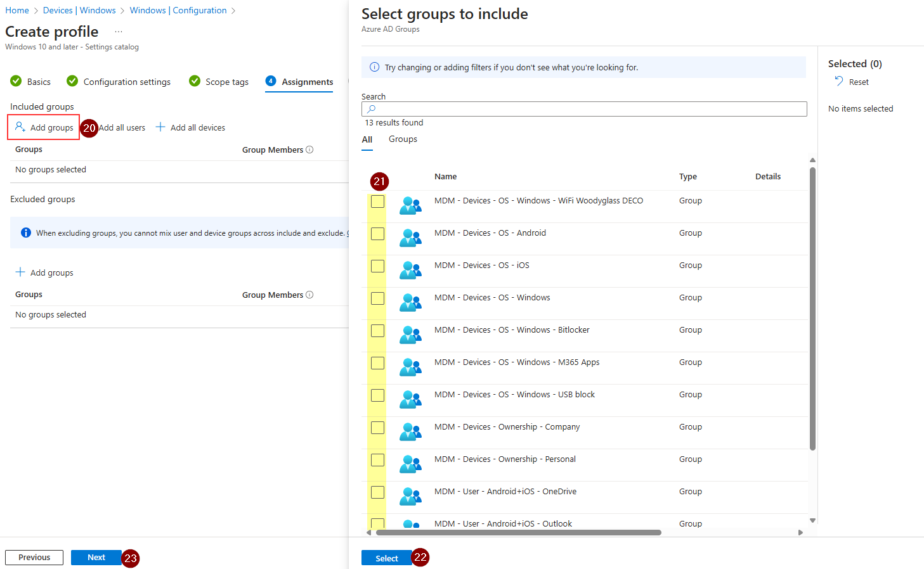The image size is (924, 569).
Task: Click the group icon for Ownership - Company
Action: coord(410,432)
